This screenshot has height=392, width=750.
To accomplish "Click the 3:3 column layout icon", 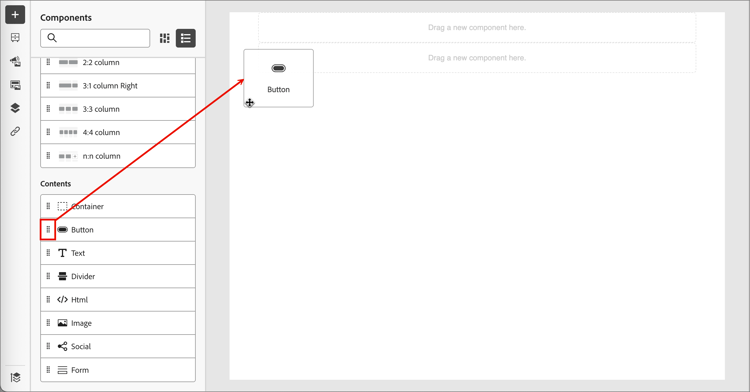I will [x=68, y=109].
